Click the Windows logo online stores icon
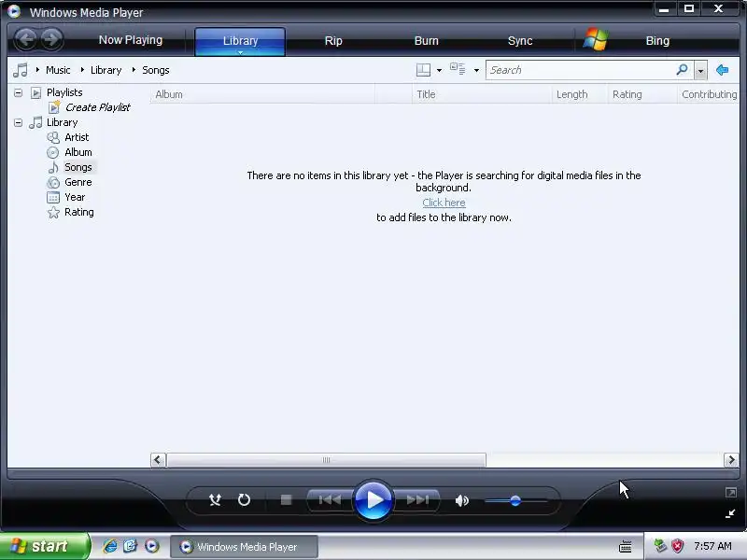This screenshot has height=560, width=747. click(596, 39)
